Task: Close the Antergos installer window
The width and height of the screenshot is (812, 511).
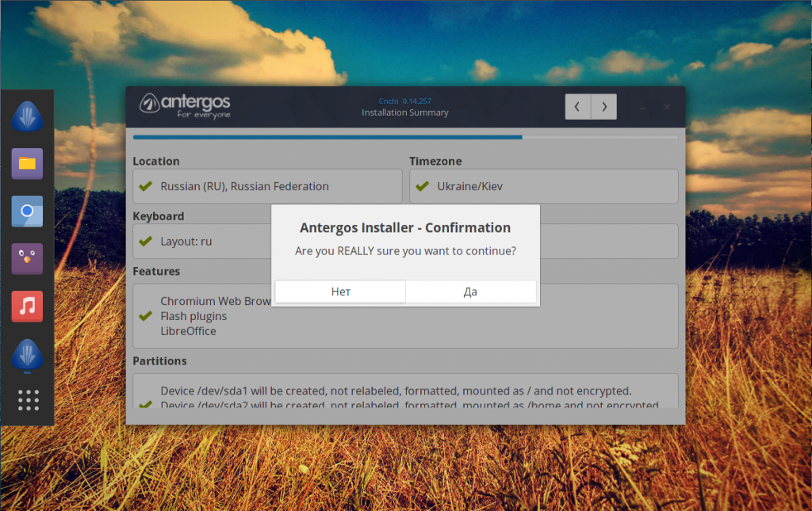Action: coord(667,107)
